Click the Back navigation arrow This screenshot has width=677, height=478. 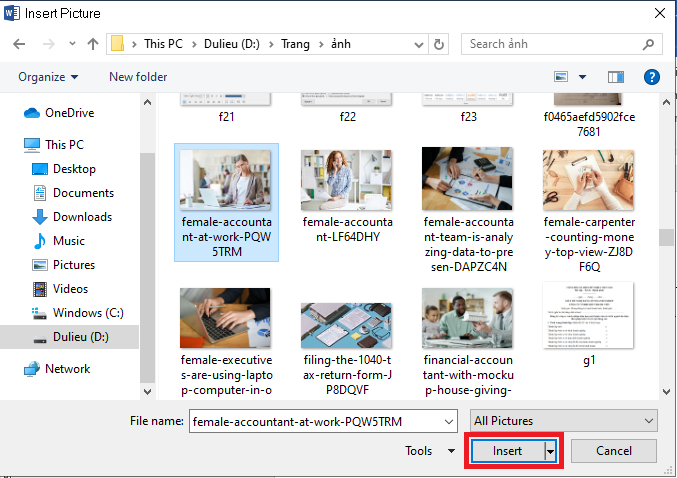point(20,44)
